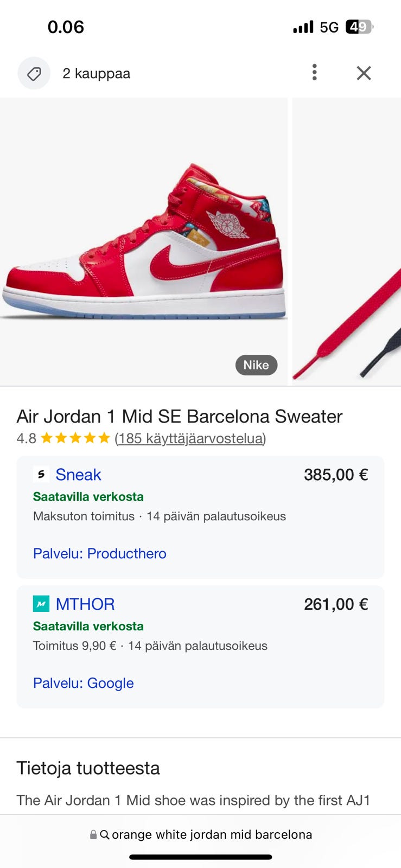Tap the yellow star rating
The image size is (401, 868).
75,438
